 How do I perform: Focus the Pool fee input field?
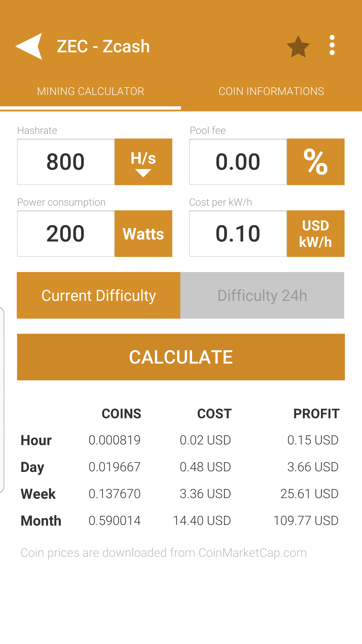pos(238,162)
